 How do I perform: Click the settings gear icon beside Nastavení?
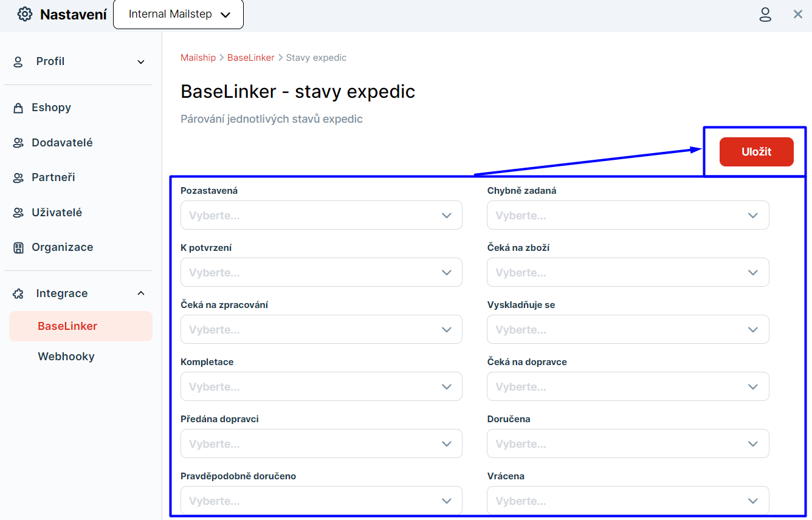tap(24, 15)
